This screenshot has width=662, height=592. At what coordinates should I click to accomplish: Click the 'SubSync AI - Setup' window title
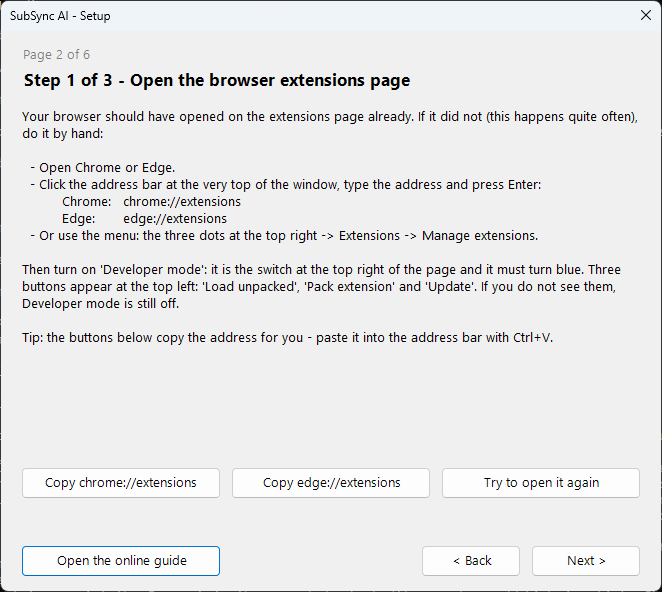click(x=60, y=16)
